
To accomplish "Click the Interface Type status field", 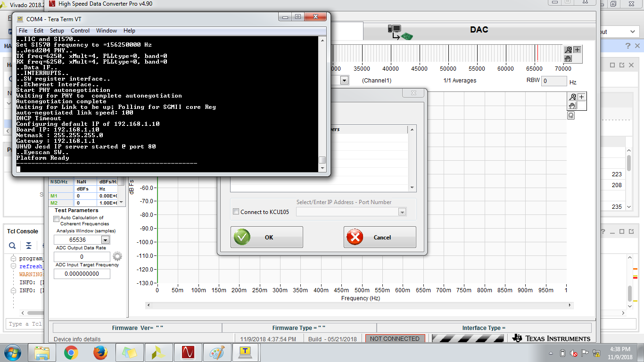I will click(484, 328).
